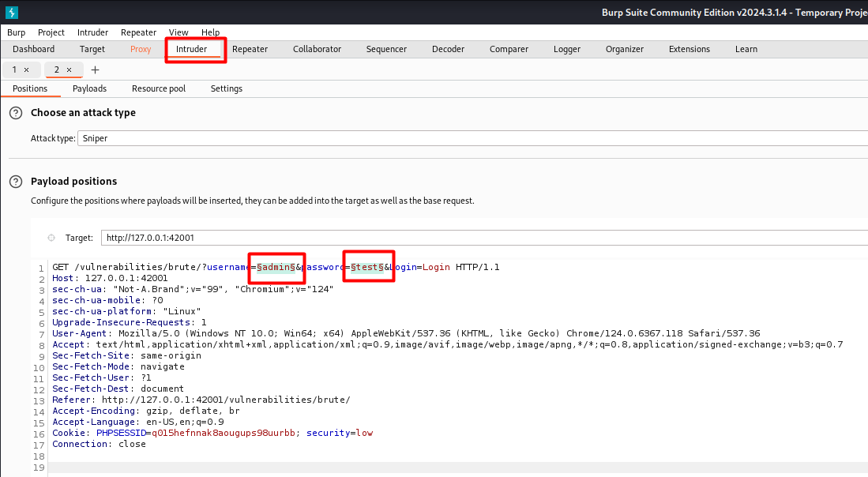Open the Intruder Settings sub-tab
The height and width of the screenshot is (477, 868).
pos(227,88)
